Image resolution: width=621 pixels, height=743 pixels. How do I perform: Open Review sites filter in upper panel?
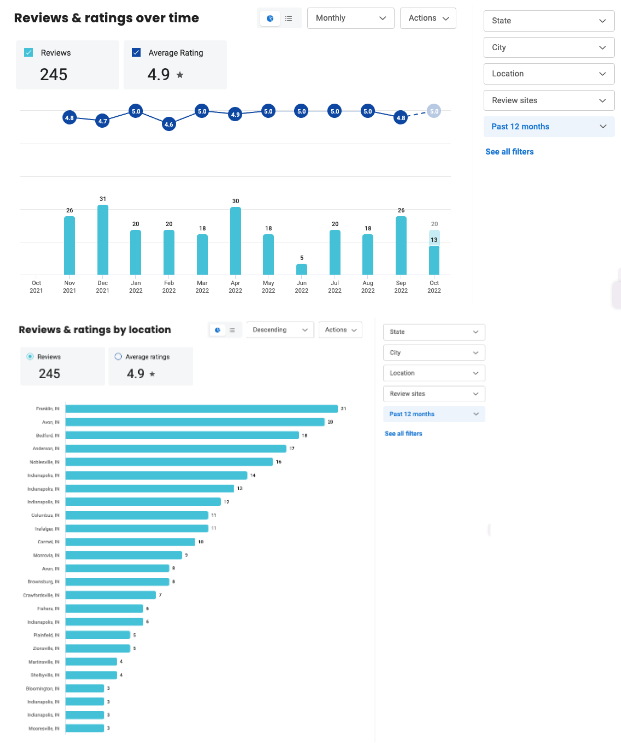click(549, 100)
